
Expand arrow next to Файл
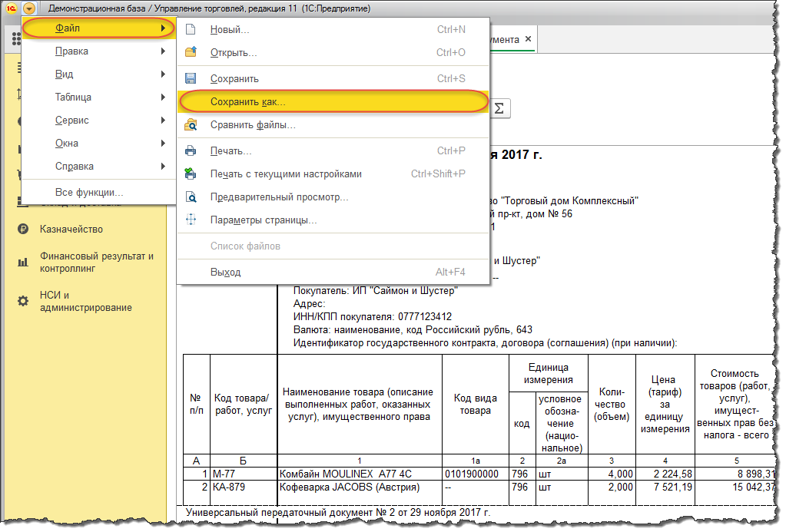coord(164,28)
